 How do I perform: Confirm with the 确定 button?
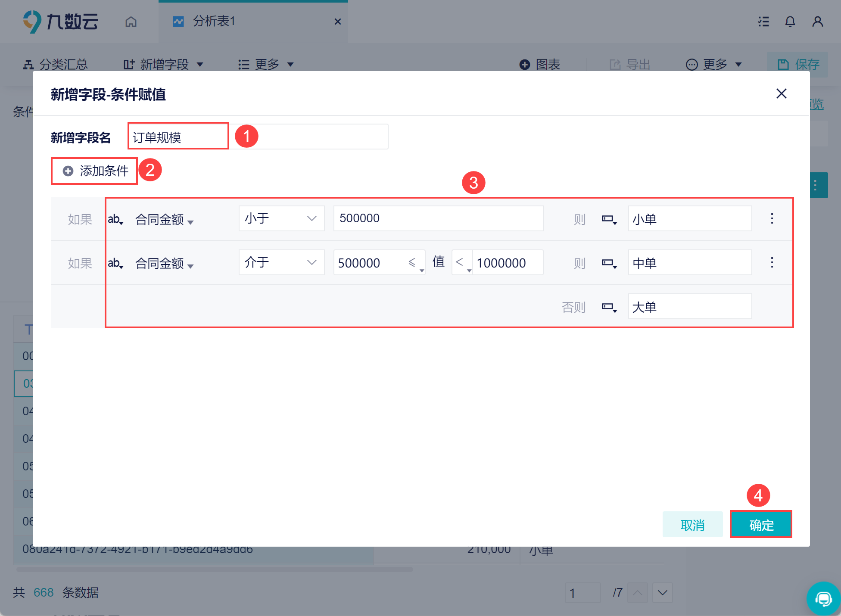click(x=761, y=525)
